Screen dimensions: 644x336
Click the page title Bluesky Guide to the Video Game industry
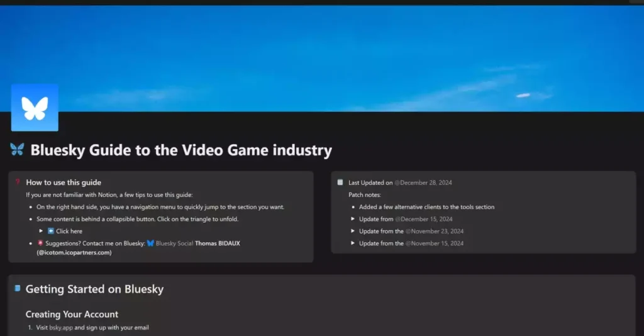click(x=181, y=150)
